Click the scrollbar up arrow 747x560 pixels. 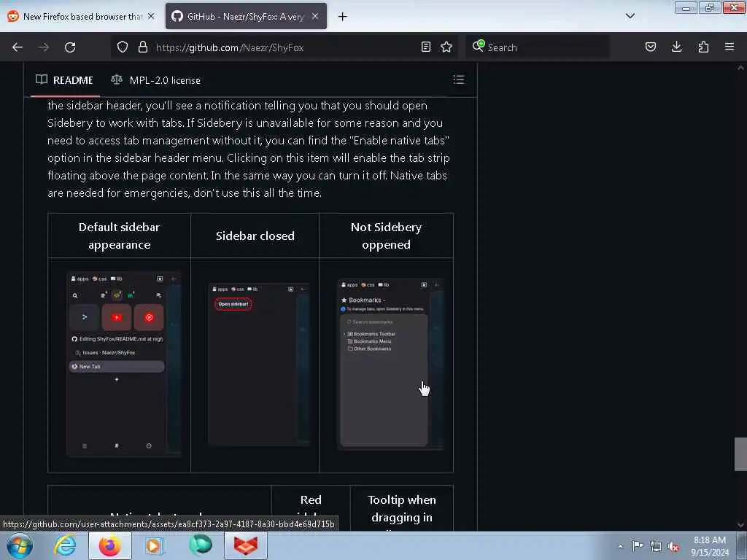click(740, 68)
